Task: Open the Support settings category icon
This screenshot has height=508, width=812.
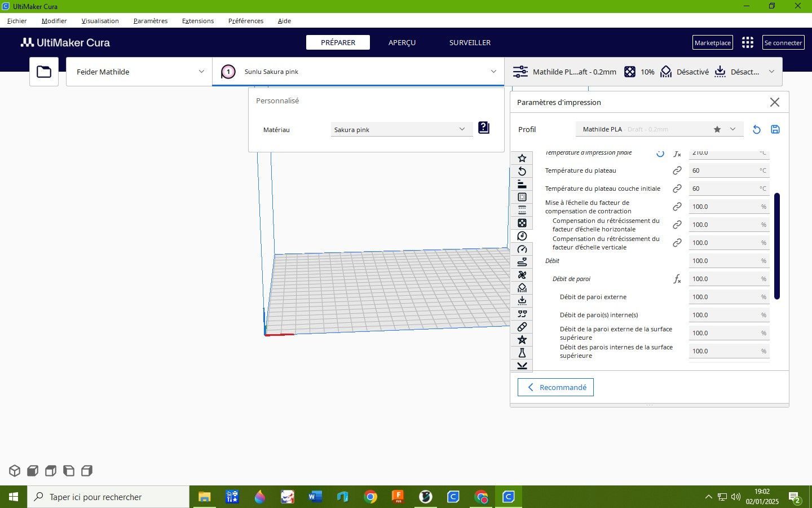Action: click(522, 288)
